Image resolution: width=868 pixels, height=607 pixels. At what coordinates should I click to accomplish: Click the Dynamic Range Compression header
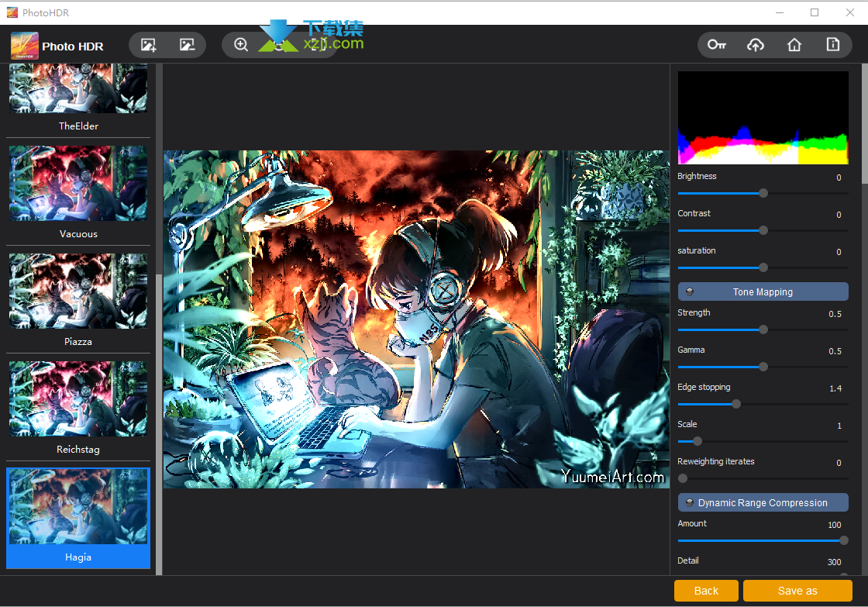pyautogui.click(x=763, y=503)
